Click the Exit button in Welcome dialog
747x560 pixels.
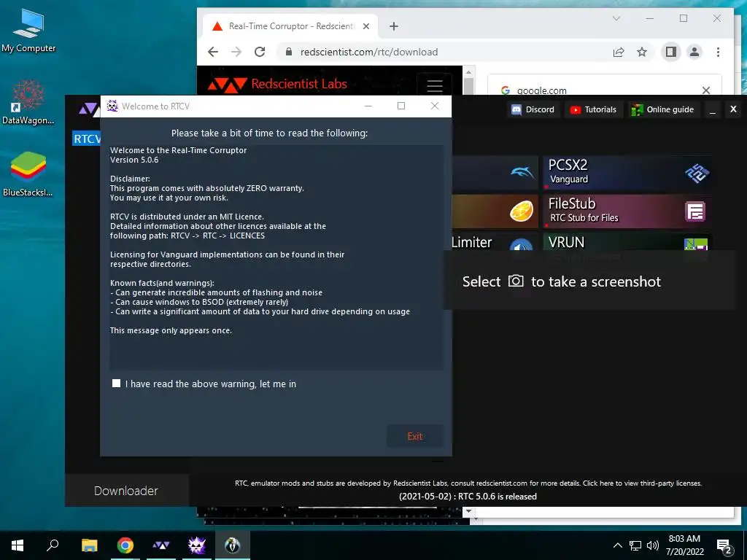[x=414, y=436]
